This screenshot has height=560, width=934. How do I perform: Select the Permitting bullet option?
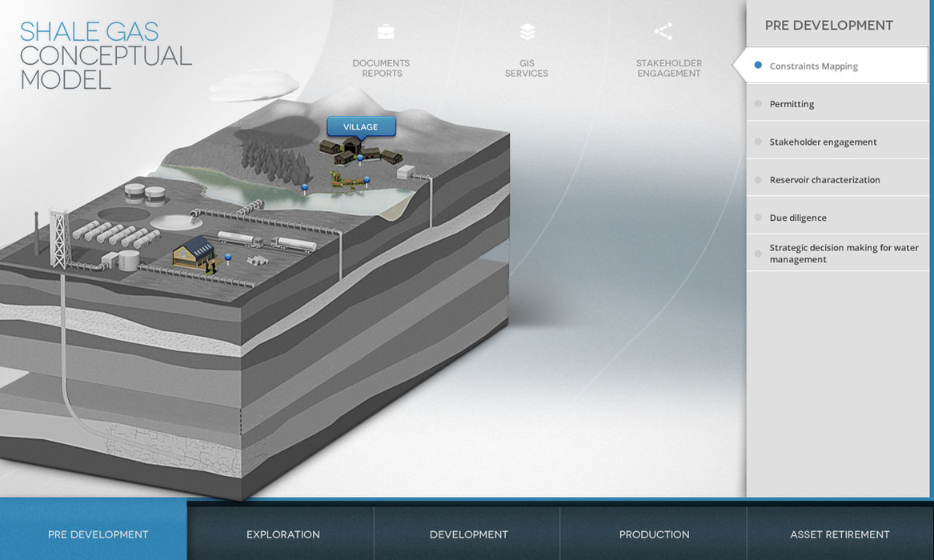tap(758, 103)
